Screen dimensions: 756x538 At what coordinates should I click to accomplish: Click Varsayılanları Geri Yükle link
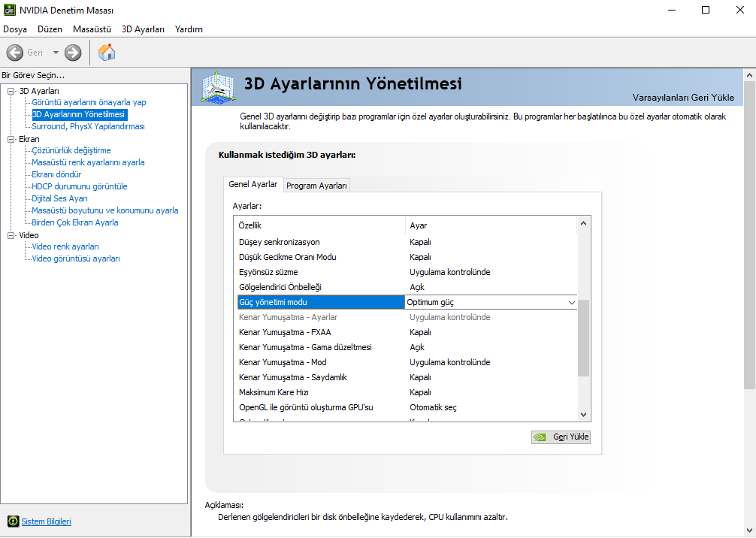point(683,98)
